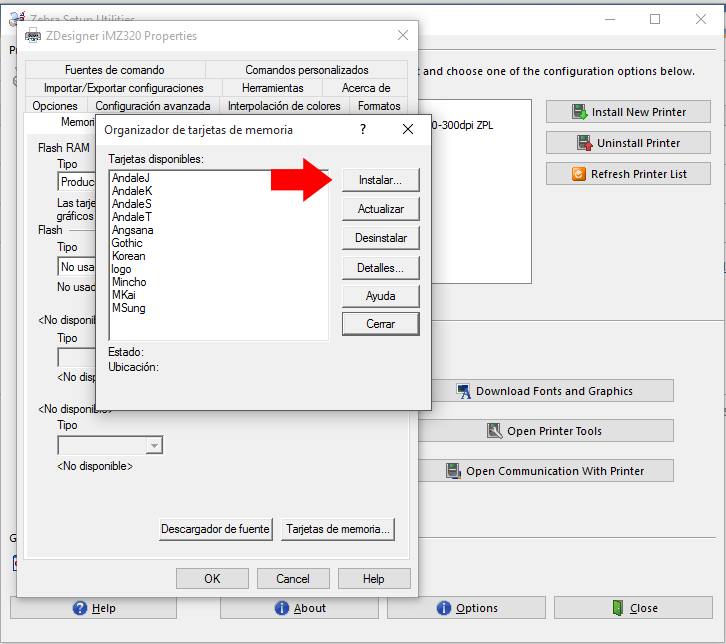Click the Desinstalar button
Image resolution: width=726 pixels, height=644 pixels.
pyautogui.click(x=381, y=238)
